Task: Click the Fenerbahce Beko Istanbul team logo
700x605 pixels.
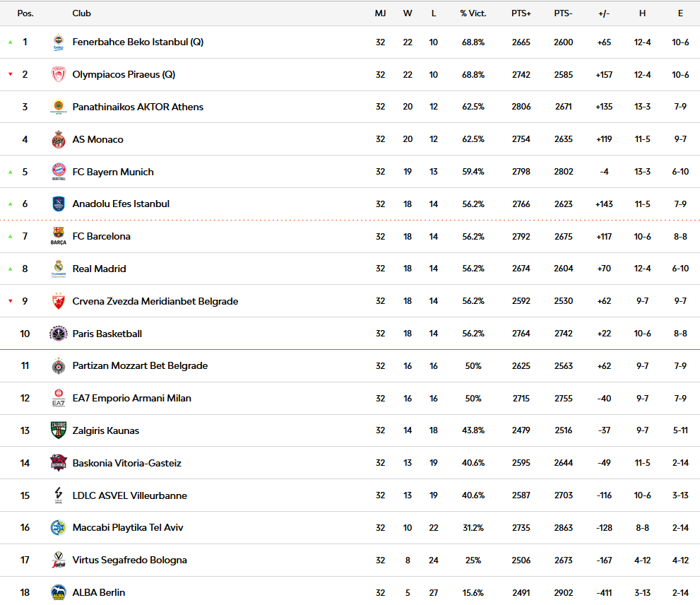Action: pos(59,42)
